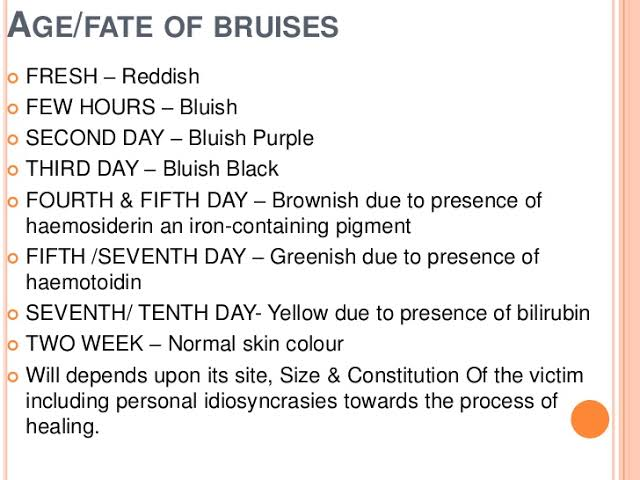The image size is (640, 480).
Task: Click the bullet beside FRESH – Reddish
Action: 13,78
